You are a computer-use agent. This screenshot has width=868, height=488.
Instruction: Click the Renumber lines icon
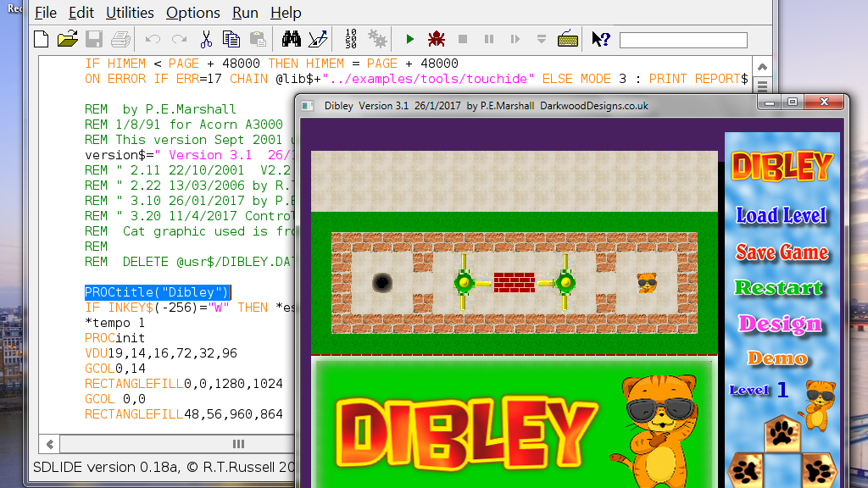tap(351, 39)
